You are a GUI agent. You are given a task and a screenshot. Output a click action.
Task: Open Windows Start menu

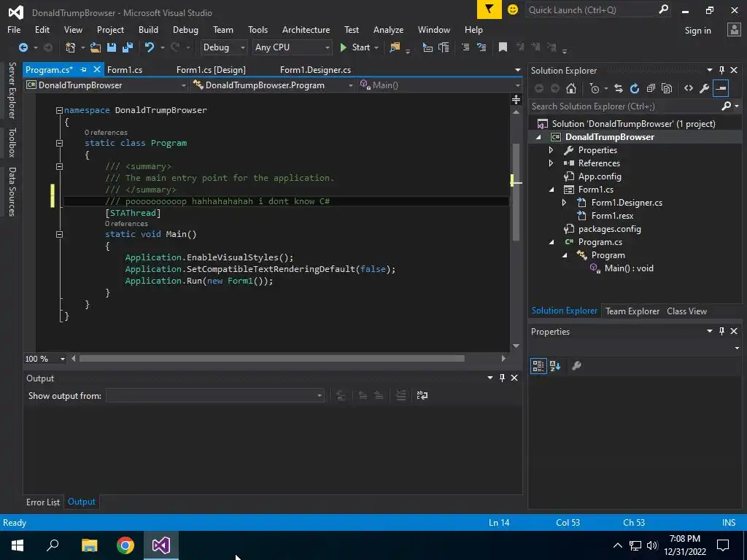pos(18,545)
